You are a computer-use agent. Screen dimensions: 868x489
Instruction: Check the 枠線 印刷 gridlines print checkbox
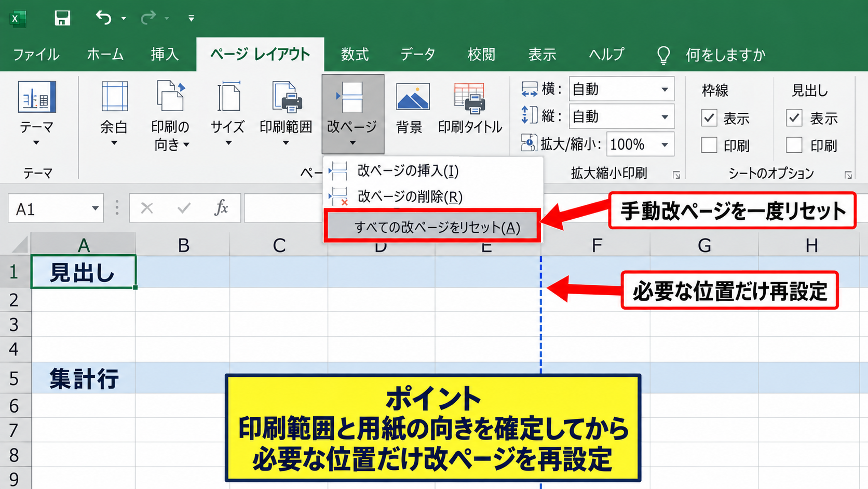click(x=709, y=145)
